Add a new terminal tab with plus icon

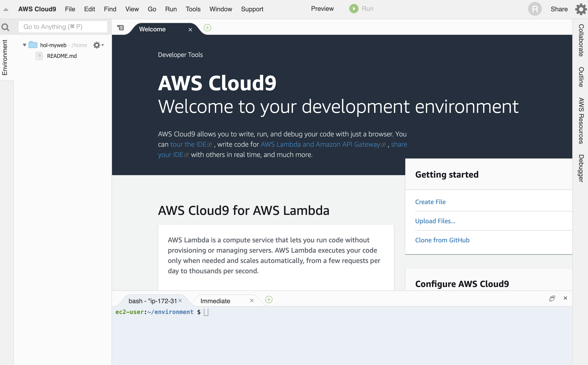coord(269,300)
